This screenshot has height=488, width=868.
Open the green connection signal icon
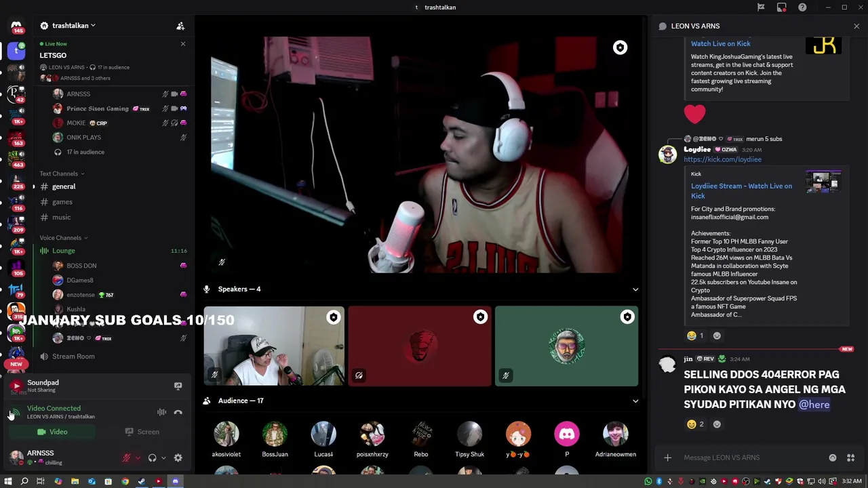click(x=14, y=412)
